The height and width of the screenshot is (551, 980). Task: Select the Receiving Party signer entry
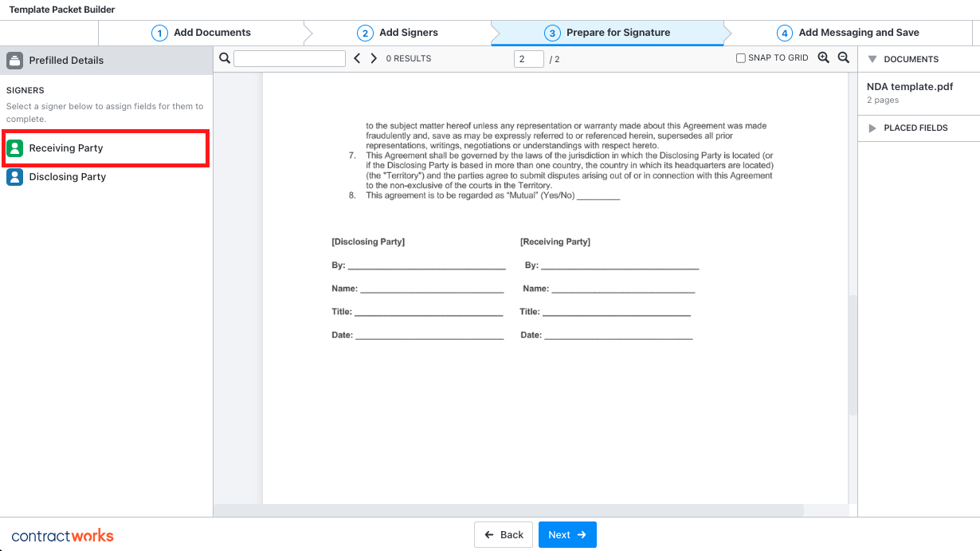pos(80,148)
